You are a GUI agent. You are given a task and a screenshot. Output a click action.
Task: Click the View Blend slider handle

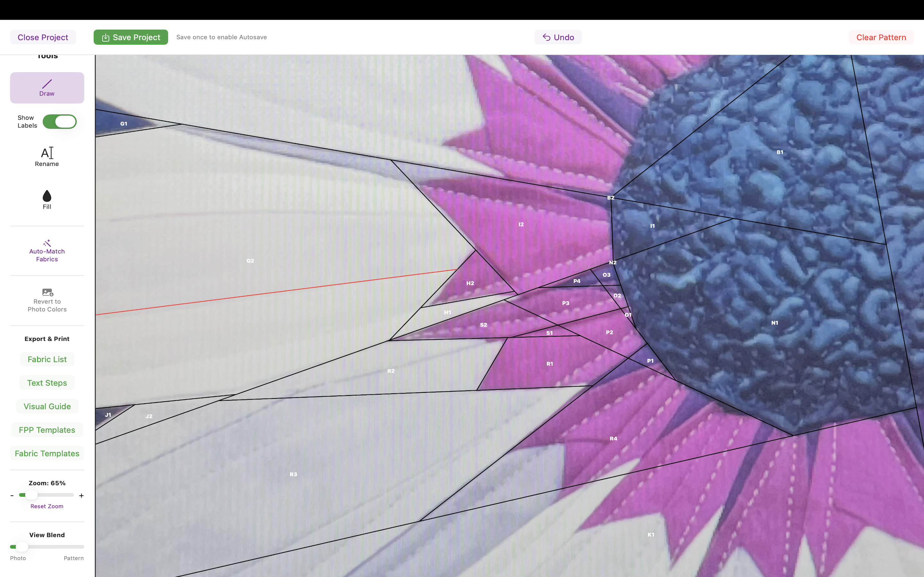pyautogui.click(x=22, y=547)
